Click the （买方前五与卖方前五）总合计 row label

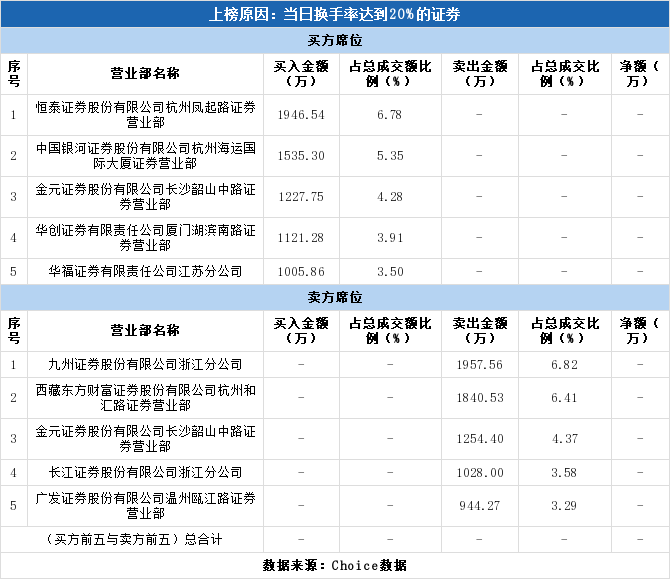coord(133,539)
